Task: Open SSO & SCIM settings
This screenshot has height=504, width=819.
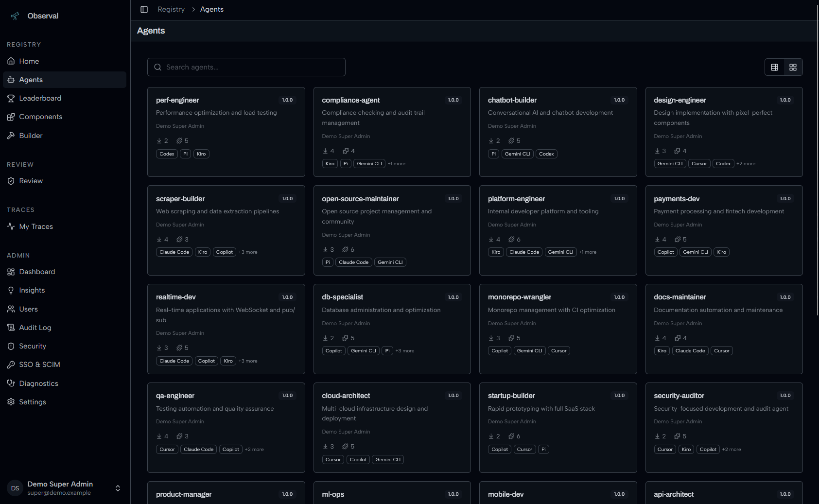Action: pos(65,365)
